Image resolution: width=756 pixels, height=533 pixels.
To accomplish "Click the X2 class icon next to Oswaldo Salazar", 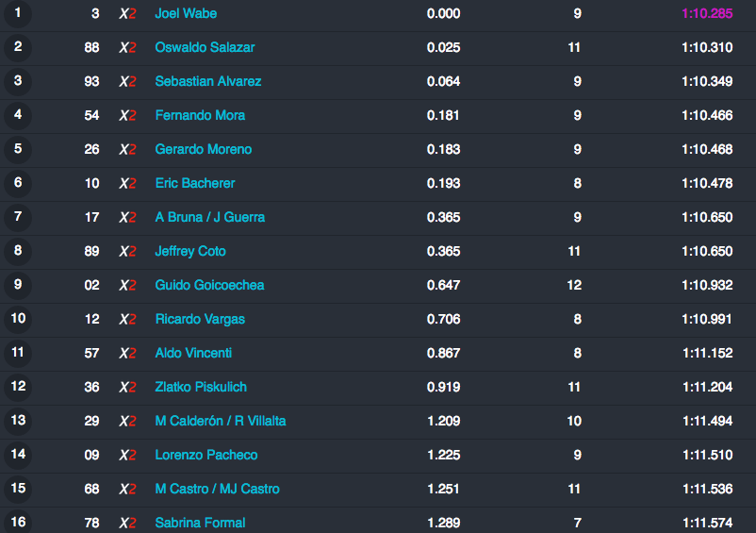I will [128, 48].
